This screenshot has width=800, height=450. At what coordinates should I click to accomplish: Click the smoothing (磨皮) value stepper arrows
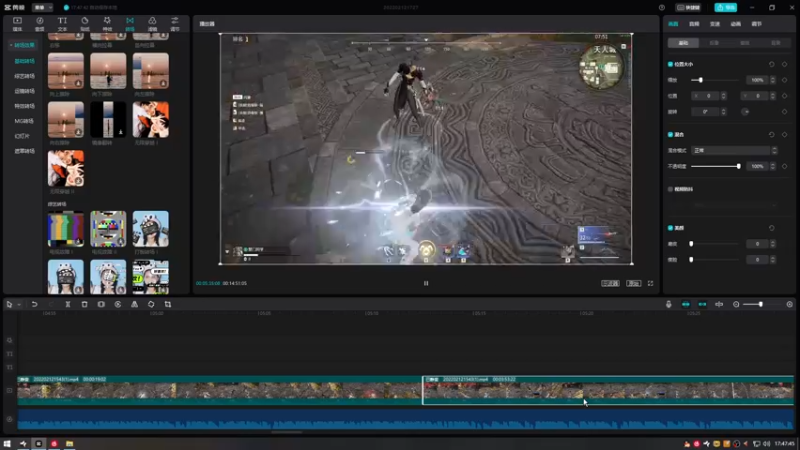pos(772,244)
